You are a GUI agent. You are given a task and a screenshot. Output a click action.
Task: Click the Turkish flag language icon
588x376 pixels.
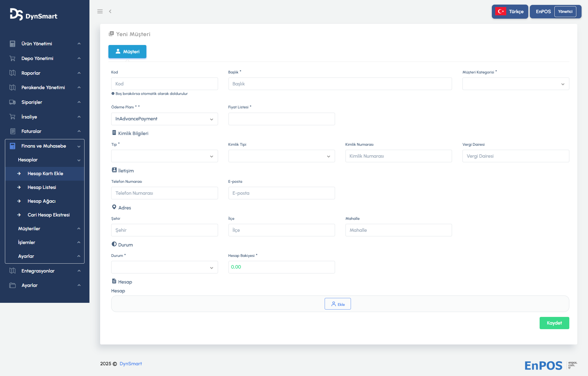pyautogui.click(x=501, y=12)
